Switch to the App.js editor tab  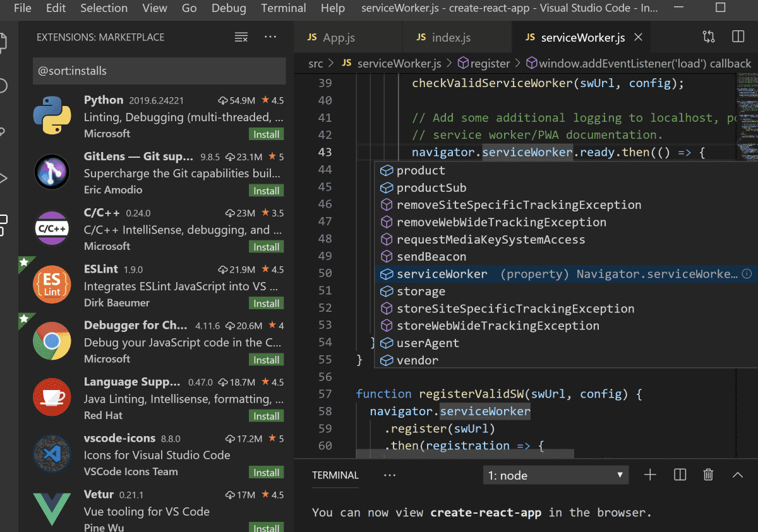point(339,38)
